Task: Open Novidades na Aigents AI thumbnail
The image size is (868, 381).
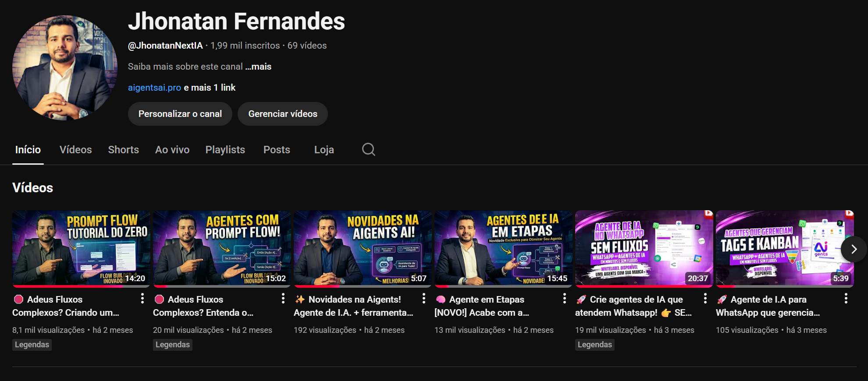Action: [x=363, y=248]
